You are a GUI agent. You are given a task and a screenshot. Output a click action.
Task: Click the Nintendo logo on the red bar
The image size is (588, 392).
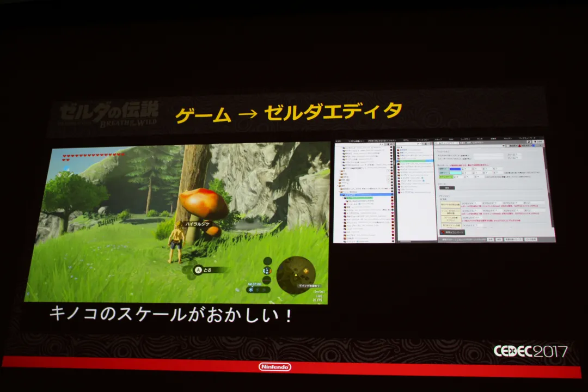[274, 366]
